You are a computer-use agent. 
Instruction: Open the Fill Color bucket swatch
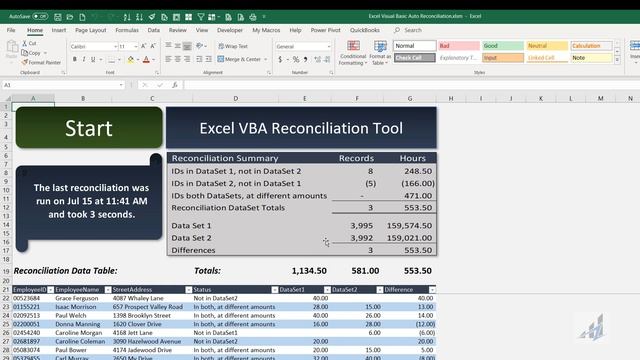coord(131,60)
